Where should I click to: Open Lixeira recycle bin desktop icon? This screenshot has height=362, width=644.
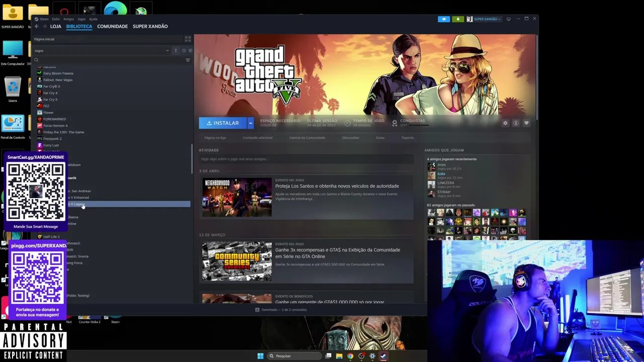[13, 89]
